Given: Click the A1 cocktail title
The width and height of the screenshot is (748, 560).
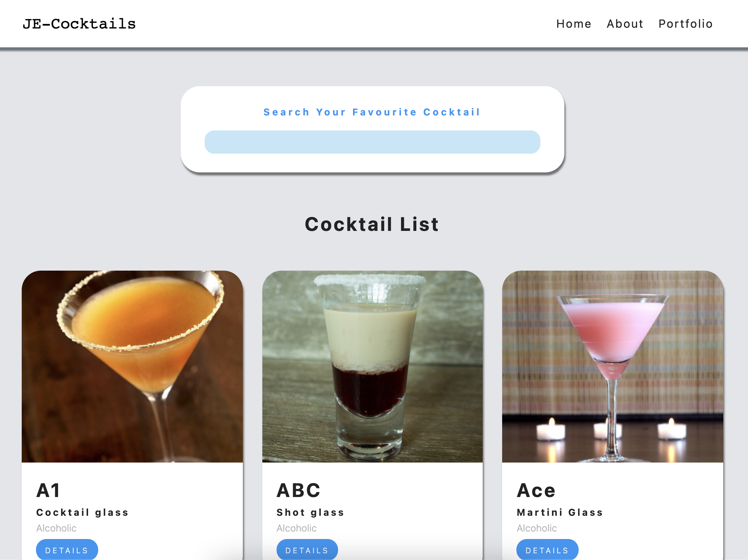Looking at the screenshot, I should (x=48, y=490).
